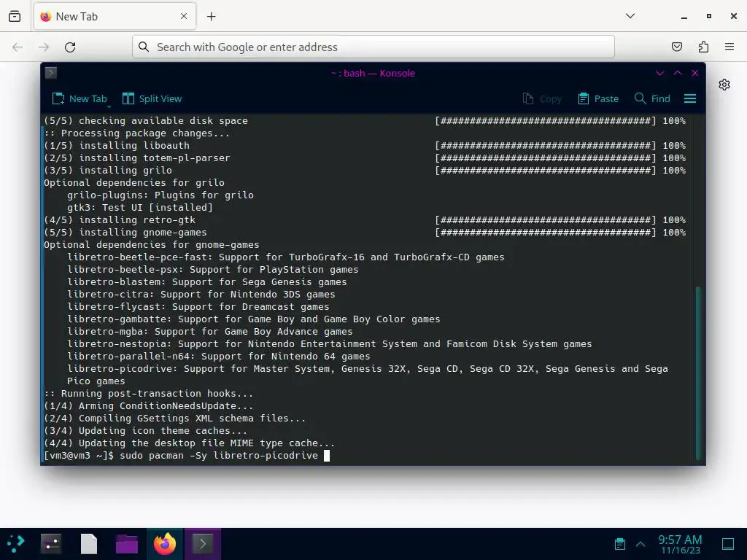
Task: Open Save to Pocket icon in Firefox
Action: pyautogui.click(x=676, y=47)
